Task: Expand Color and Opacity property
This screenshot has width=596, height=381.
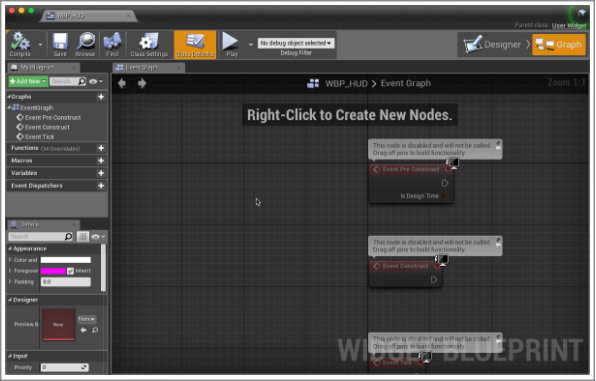Action: (x=10, y=260)
